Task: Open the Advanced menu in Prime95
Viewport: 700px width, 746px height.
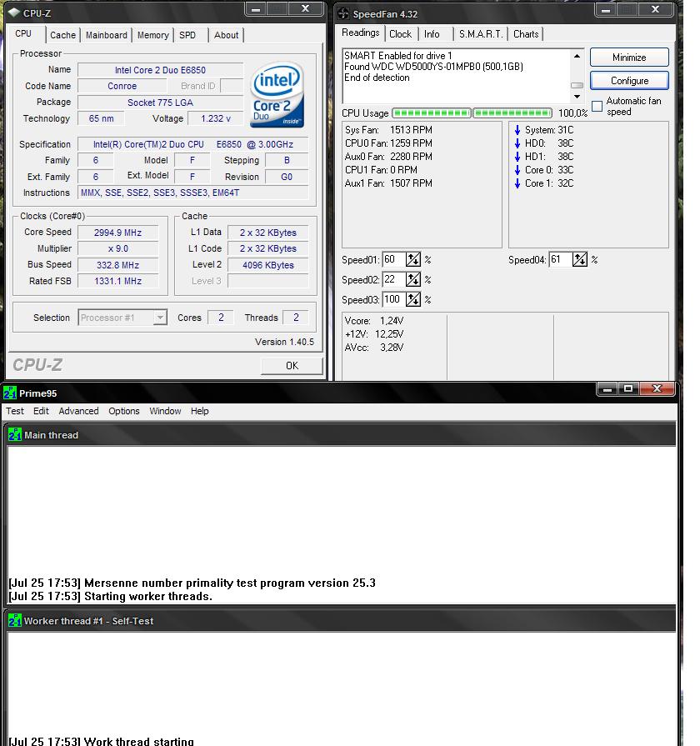Action: pos(78,411)
